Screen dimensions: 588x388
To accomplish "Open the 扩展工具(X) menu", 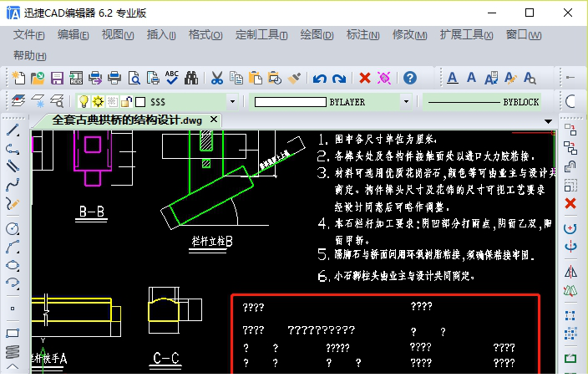I will tap(466, 35).
